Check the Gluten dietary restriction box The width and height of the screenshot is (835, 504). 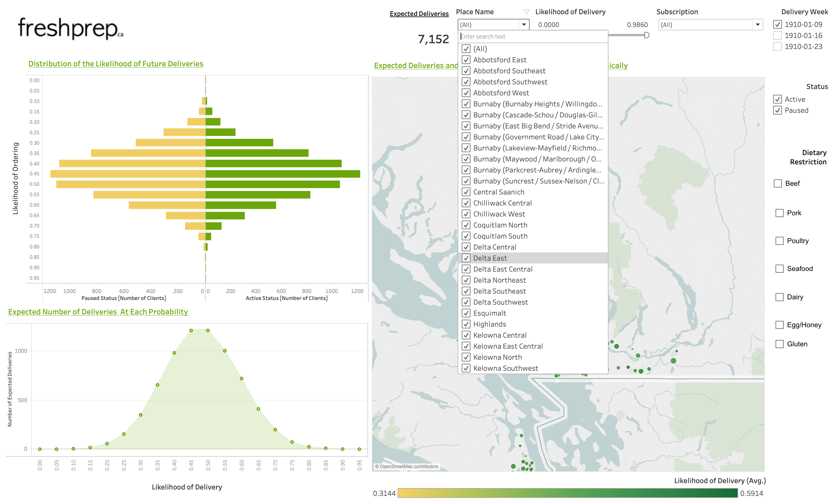(x=780, y=344)
